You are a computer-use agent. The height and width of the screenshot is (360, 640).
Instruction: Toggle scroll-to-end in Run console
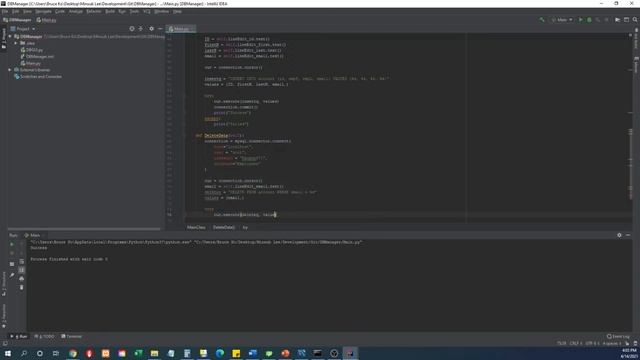click(x=22, y=270)
